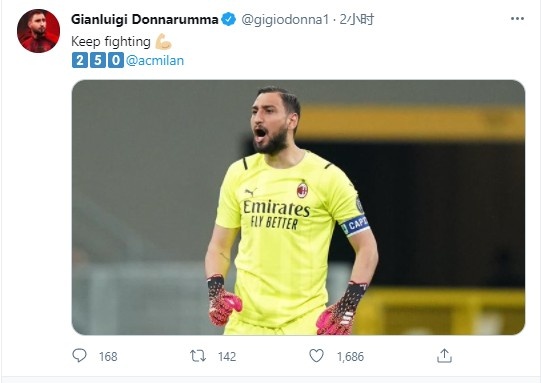Screen dimensions: 541x383
Task: Click the 142 retweets count
Action: coord(227,356)
